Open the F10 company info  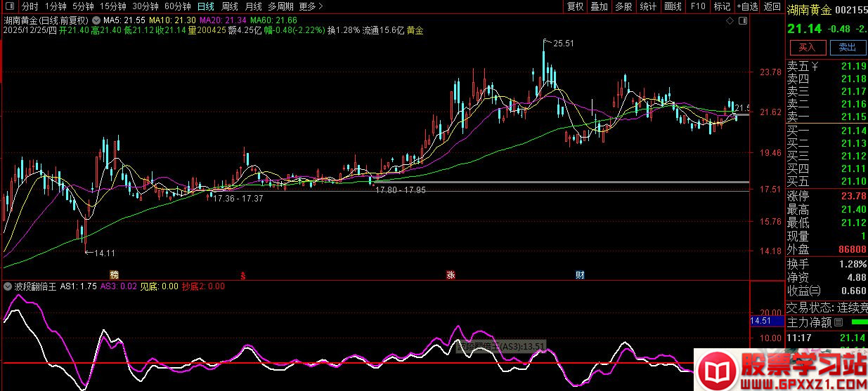tap(698, 7)
